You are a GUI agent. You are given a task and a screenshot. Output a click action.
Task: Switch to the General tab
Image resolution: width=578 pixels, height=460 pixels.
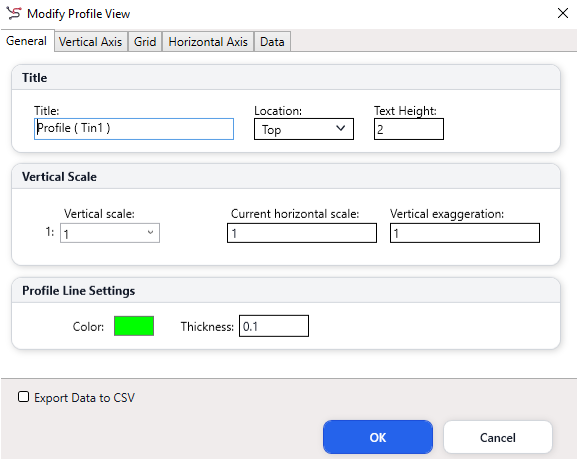click(27, 41)
